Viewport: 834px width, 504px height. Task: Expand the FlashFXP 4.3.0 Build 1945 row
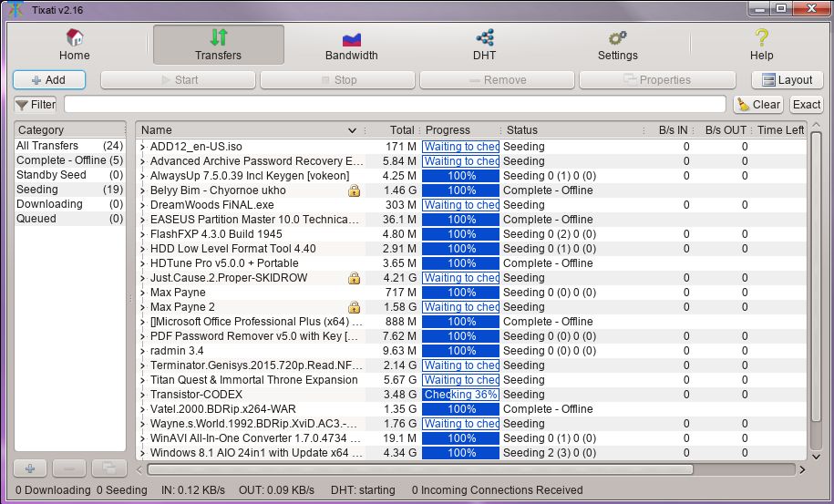142,234
